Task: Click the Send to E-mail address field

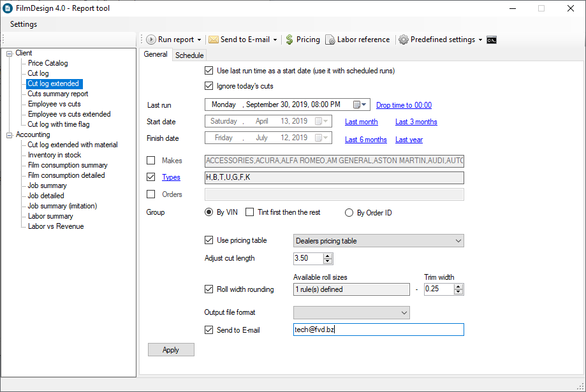Action: pos(378,330)
